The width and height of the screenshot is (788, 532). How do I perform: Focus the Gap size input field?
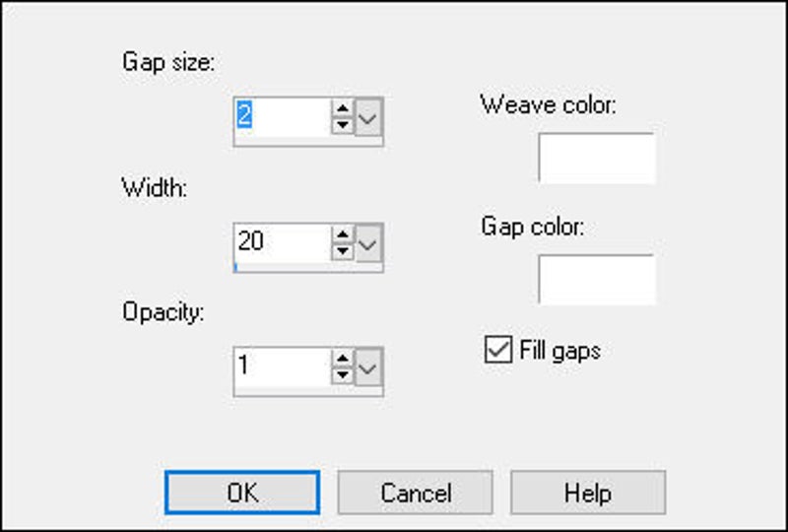[x=281, y=116]
